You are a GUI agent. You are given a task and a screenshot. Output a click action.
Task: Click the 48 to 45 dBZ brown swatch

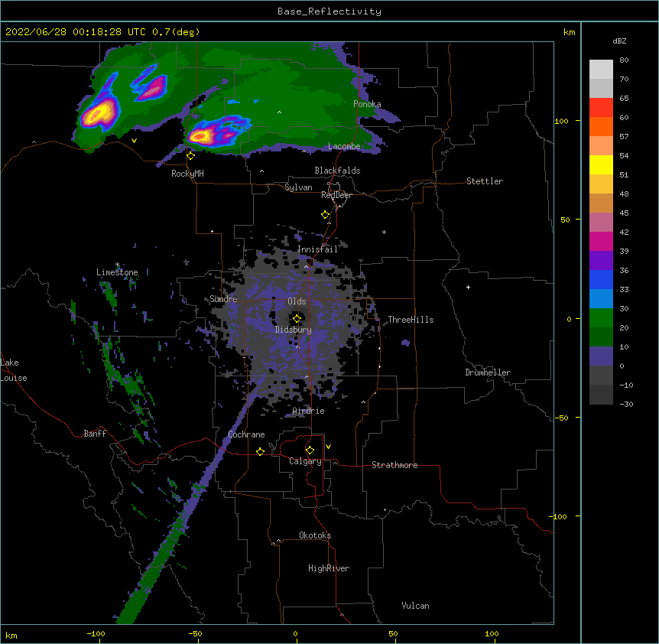pos(601,203)
